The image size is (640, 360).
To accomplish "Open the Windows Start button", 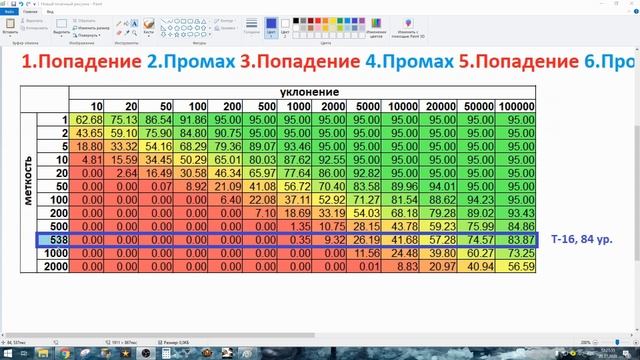I will pyautogui.click(x=8, y=353).
